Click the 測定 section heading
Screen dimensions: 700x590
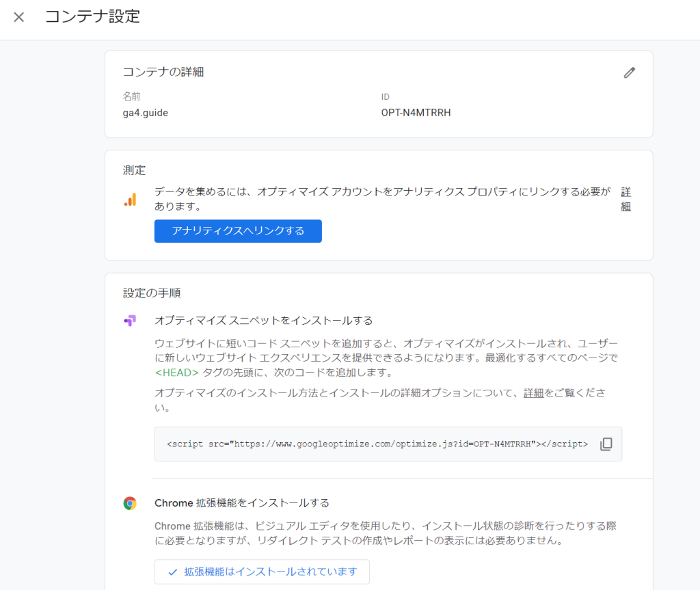tap(135, 170)
